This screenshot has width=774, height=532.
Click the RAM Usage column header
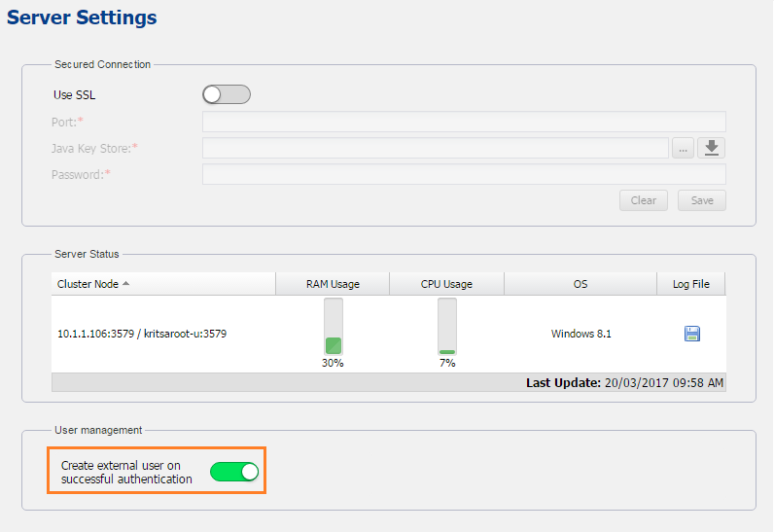pyautogui.click(x=333, y=284)
